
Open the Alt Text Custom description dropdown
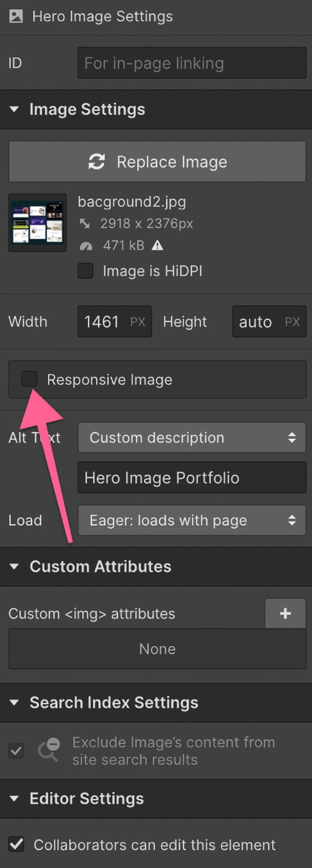coord(192,437)
